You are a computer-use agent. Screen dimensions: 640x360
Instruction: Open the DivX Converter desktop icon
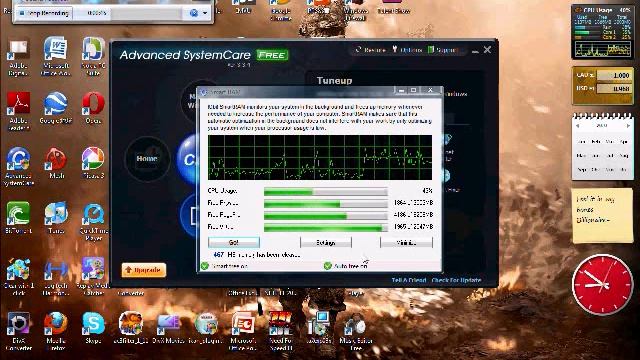coord(18,331)
